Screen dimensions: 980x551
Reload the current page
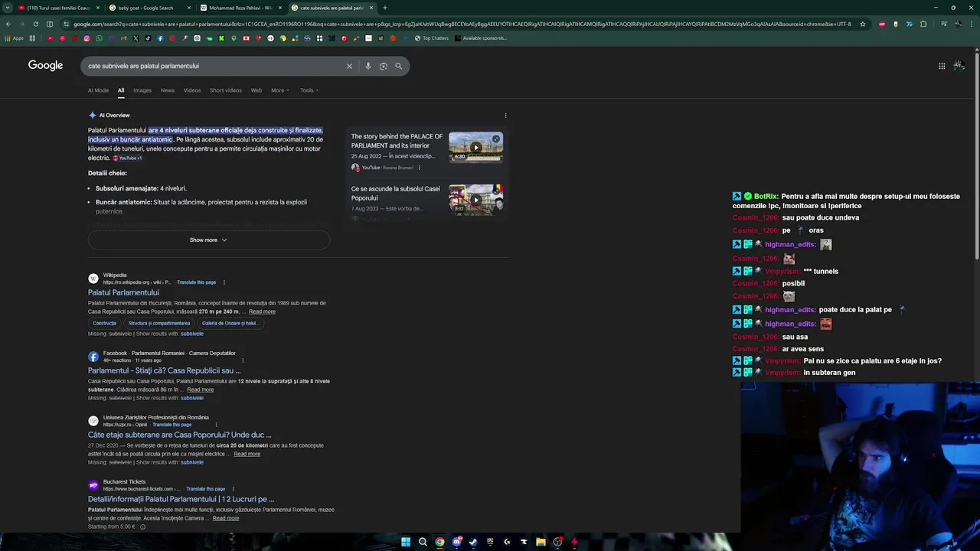point(35,24)
